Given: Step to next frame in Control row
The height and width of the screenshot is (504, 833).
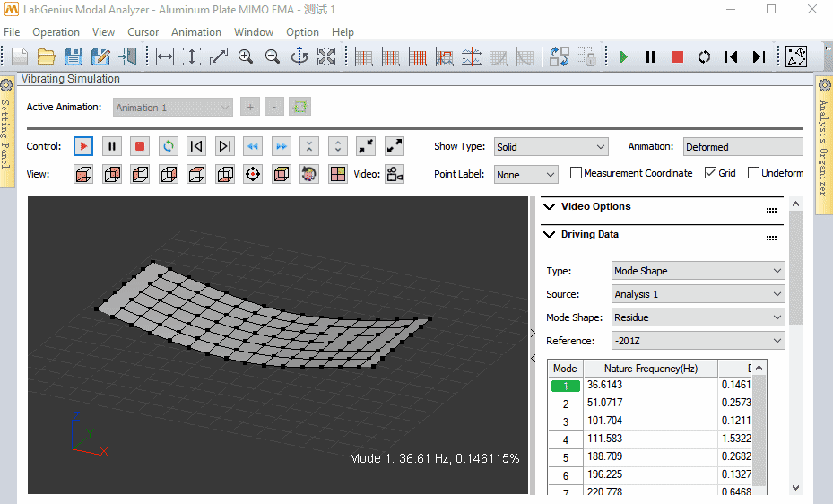Looking at the screenshot, I should [x=225, y=146].
